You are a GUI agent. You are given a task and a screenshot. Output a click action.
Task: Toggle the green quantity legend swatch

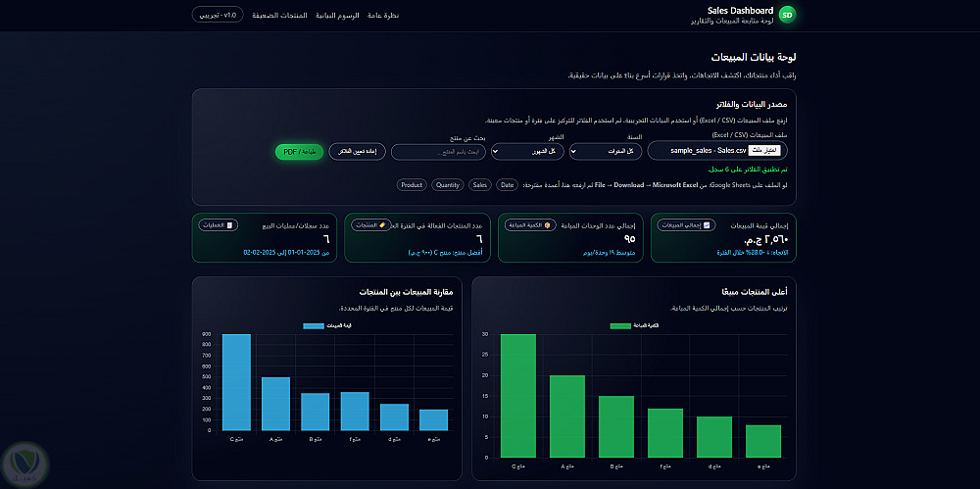pyautogui.click(x=620, y=325)
